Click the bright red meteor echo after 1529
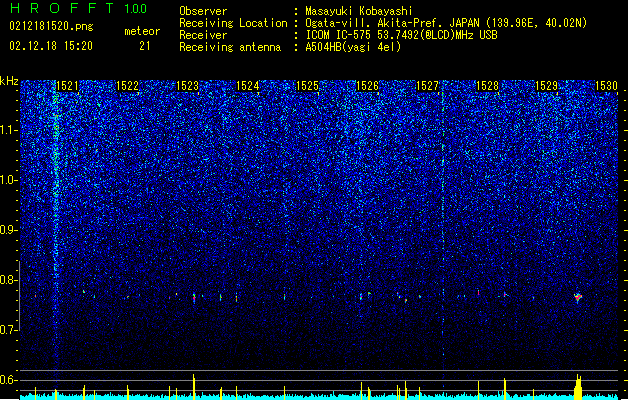The width and height of the screenshot is (629, 400). (578, 297)
